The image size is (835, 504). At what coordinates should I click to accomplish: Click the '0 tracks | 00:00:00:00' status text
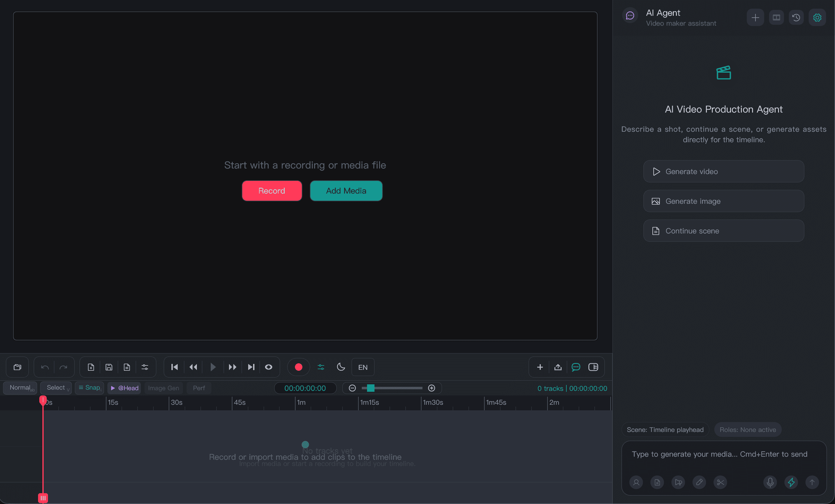coord(572,389)
